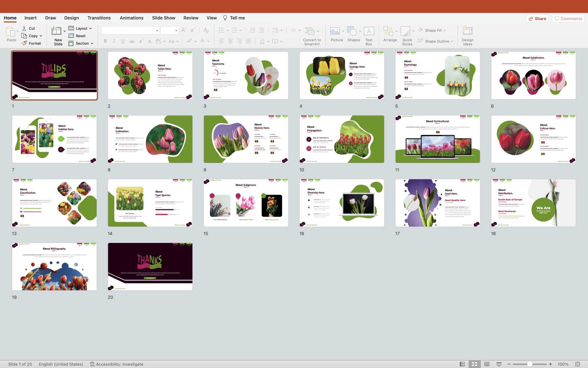Image resolution: width=588 pixels, height=368 pixels.
Task: Switch to the Slide Show tab
Action: coord(164,18)
